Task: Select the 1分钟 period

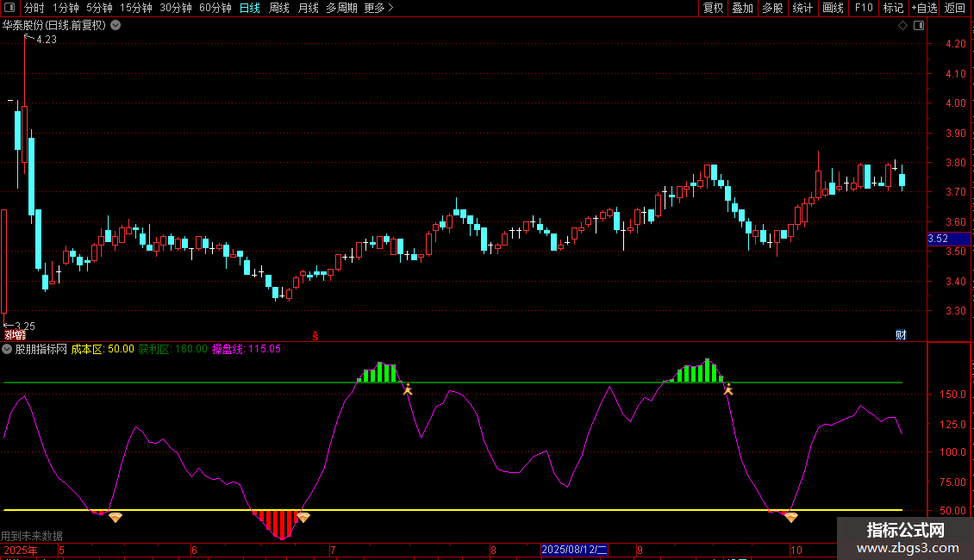Action: tap(66, 8)
